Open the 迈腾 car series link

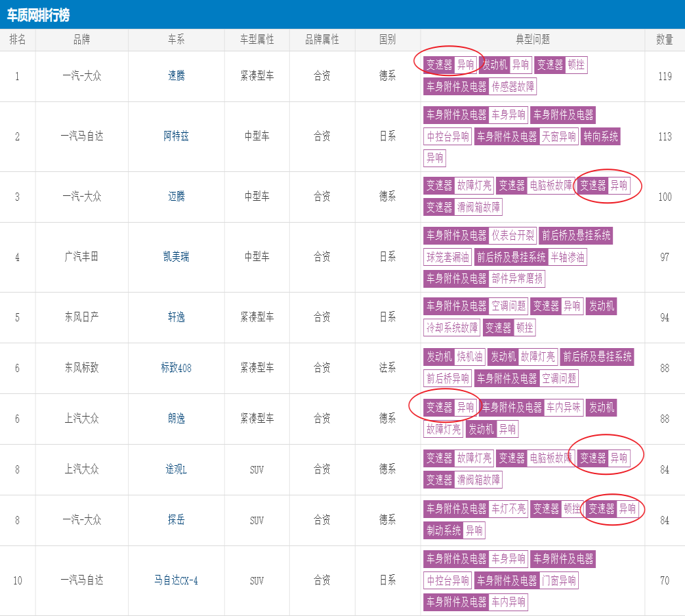176,197
